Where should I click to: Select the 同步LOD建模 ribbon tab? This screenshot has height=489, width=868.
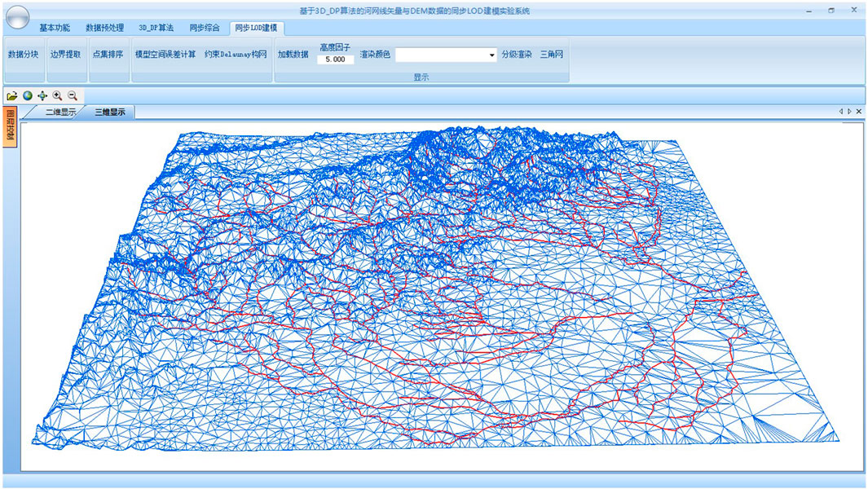(x=256, y=28)
